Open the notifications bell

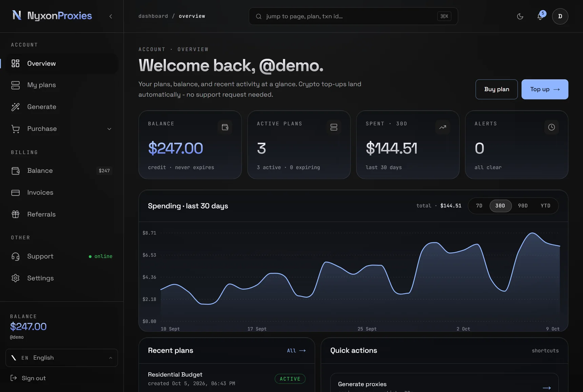coord(540,16)
